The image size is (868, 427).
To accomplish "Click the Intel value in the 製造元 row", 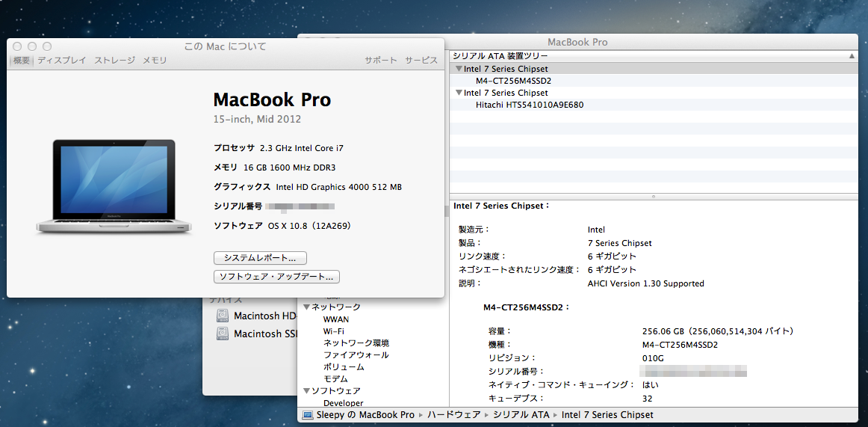I will coord(596,230).
